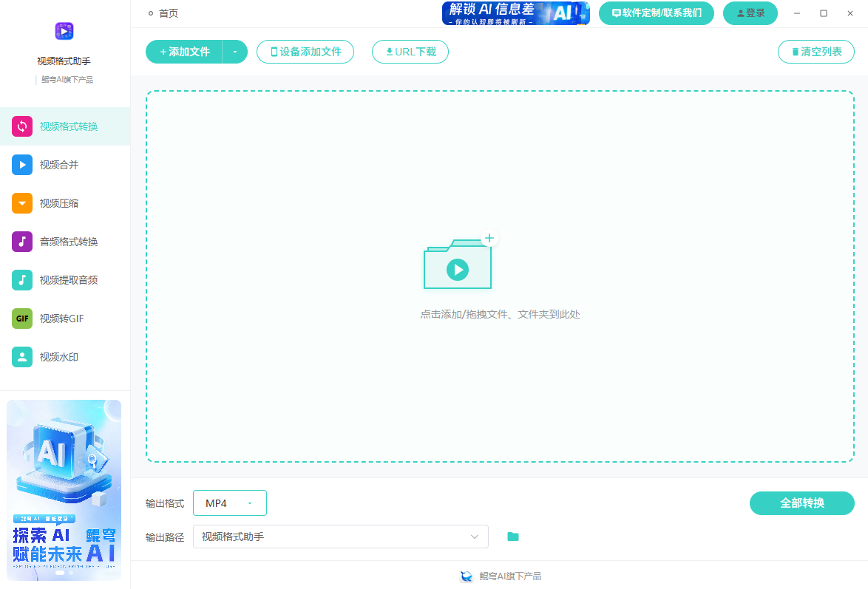Viewport: 868px width, 589px height.
Task: Open 软件定制/联系我们 contact option
Action: coord(656,13)
